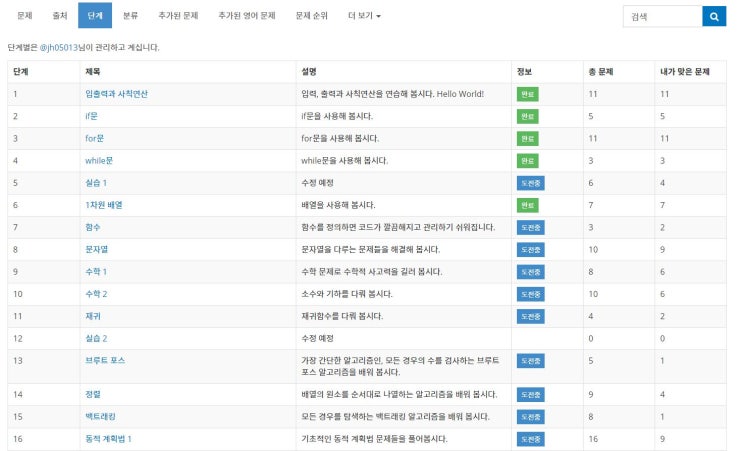Click the 내가 맞은 문제 column header
This screenshot has width=743, height=451.
685,72
